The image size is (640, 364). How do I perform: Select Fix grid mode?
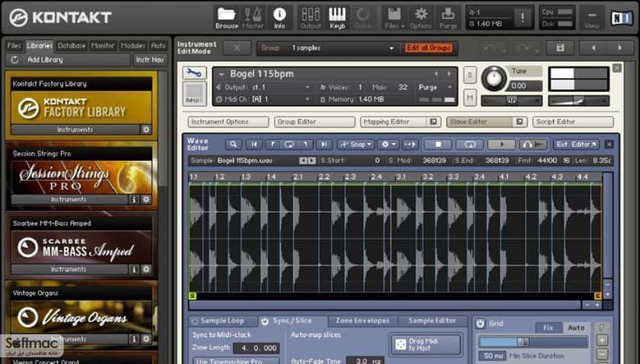pyautogui.click(x=548, y=328)
